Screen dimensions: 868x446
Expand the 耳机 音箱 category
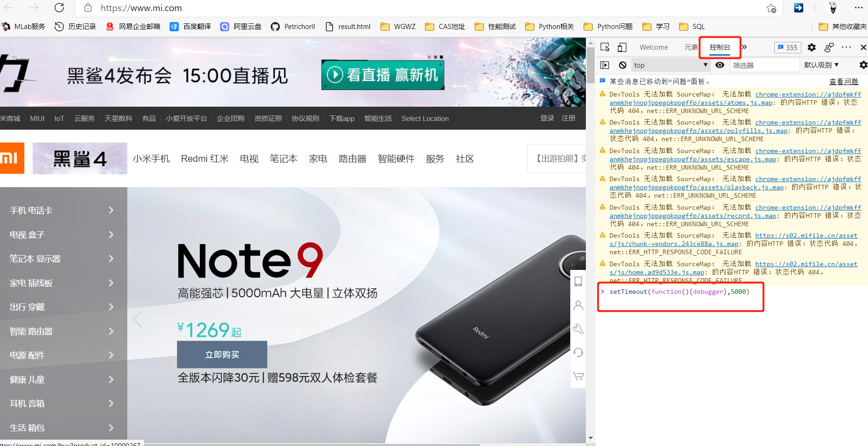63,404
